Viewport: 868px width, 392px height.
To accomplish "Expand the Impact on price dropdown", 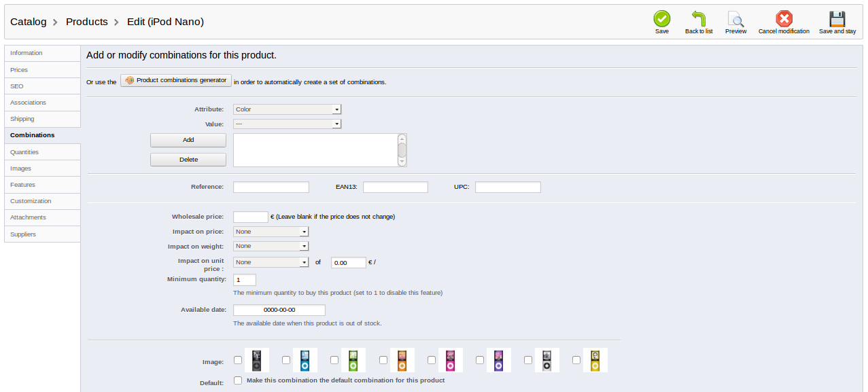I will (x=271, y=232).
